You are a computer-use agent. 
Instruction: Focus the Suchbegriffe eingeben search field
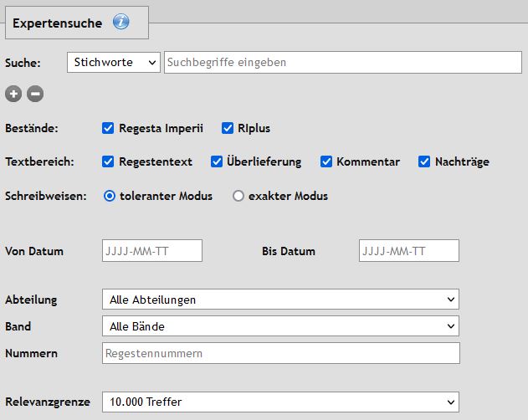tap(343, 62)
